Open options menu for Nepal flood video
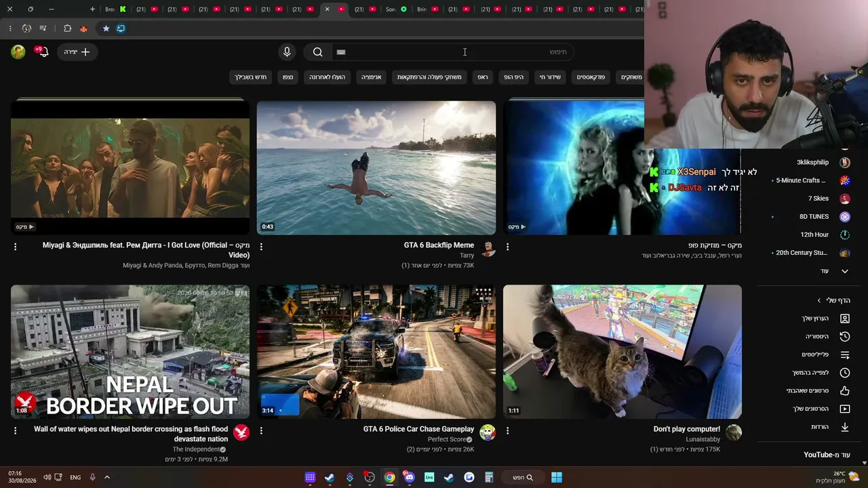The width and height of the screenshot is (868, 488). pos(15,430)
